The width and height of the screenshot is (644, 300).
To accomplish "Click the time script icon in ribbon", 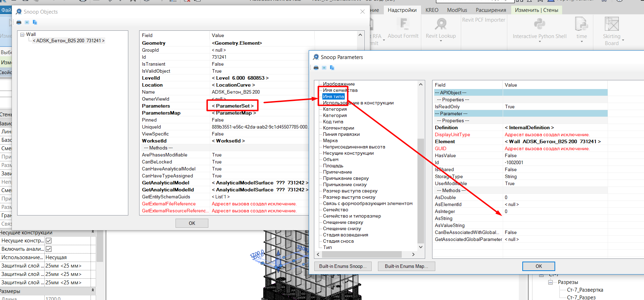I will click(581, 24).
